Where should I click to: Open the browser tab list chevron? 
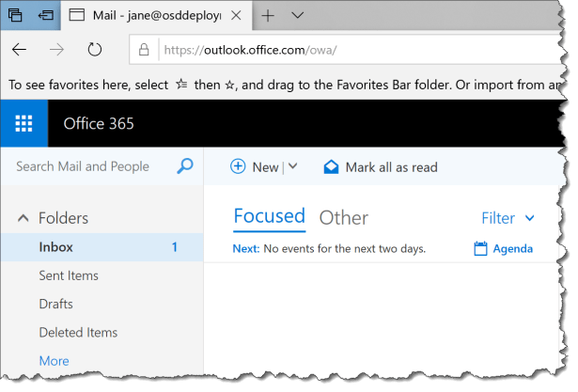297,16
